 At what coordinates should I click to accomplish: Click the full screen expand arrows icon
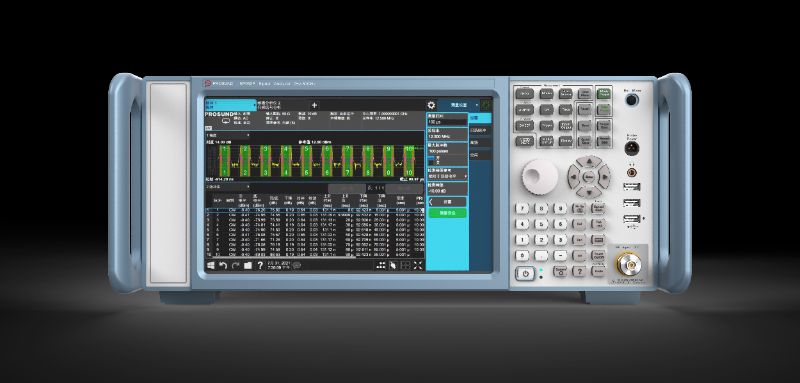coord(418,265)
